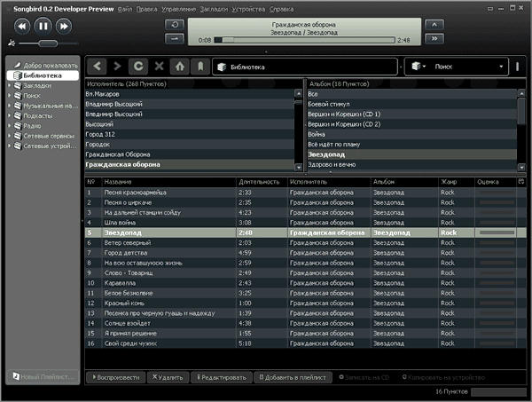Expand the Закладки sidebar node
This screenshot has width=532, height=402.
tap(10, 85)
